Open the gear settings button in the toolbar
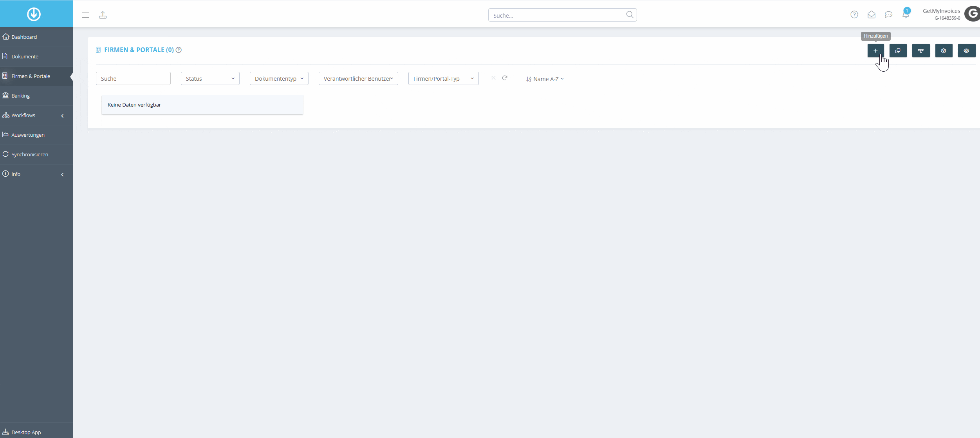Image resolution: width=980 pixels, height=438 pixels. pyautogui.click(x=944, y=51)
